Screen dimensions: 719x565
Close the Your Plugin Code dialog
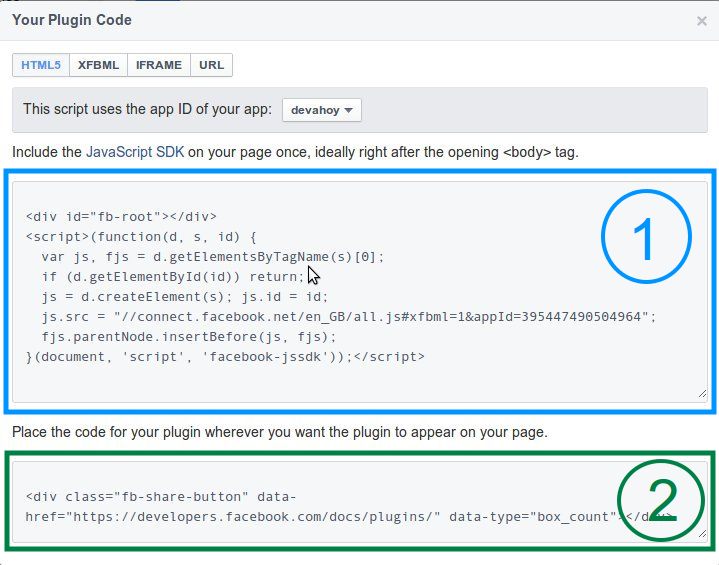click(701, 21)
